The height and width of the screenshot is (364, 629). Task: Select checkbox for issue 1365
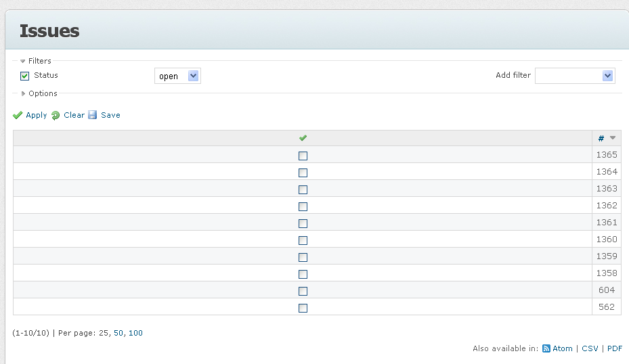[303, 156]
